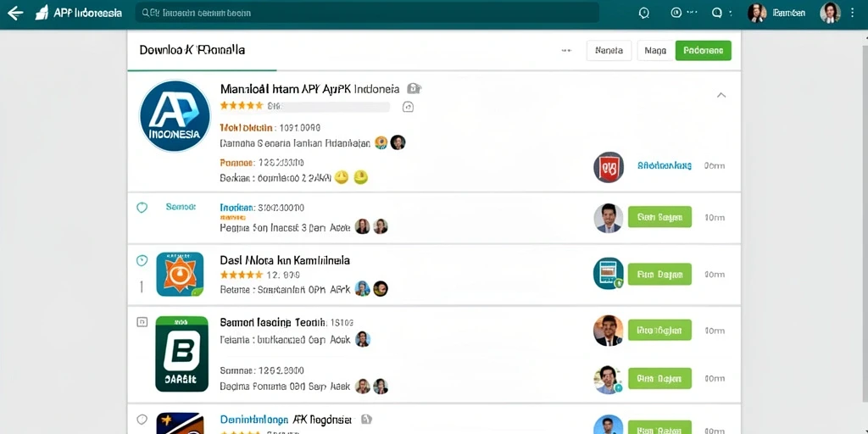Click the first circular icon right of search
This screenshot has width=868, height=434.
(x=644, y=14)
